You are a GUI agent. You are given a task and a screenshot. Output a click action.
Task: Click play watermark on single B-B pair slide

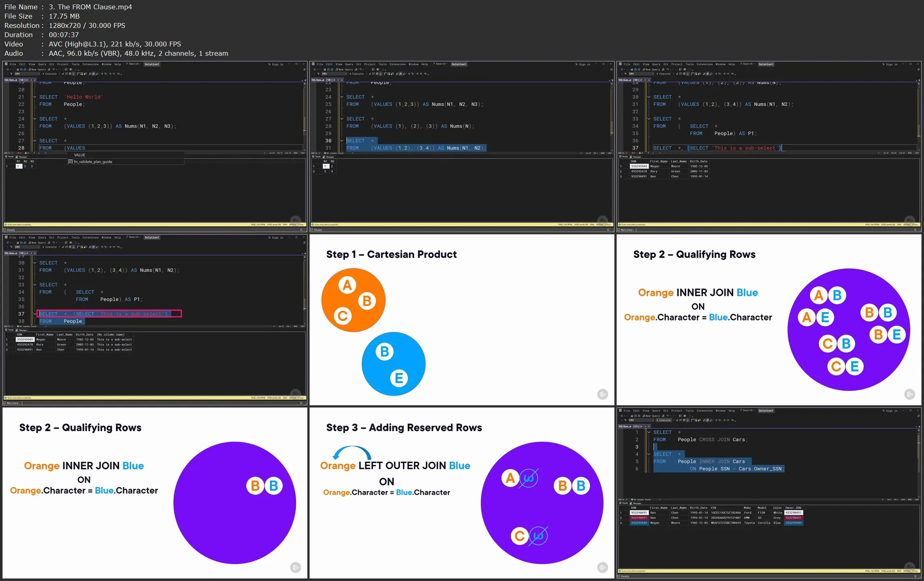tap(295, 567)
